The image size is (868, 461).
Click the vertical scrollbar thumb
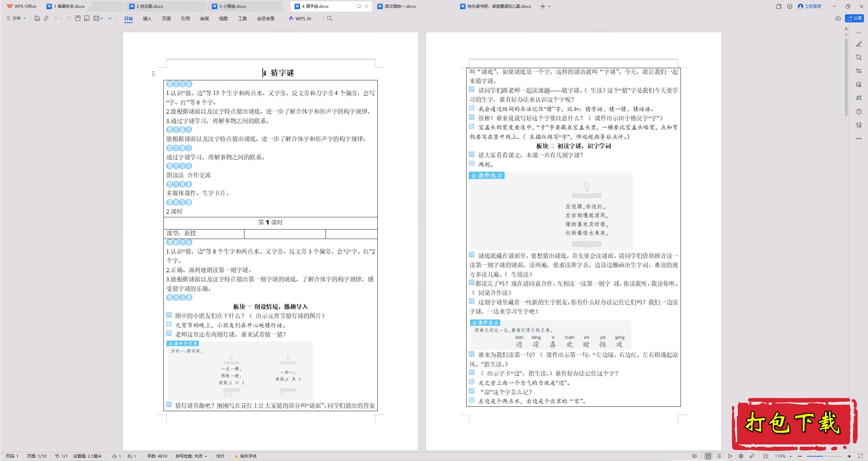tap(846, 77)
